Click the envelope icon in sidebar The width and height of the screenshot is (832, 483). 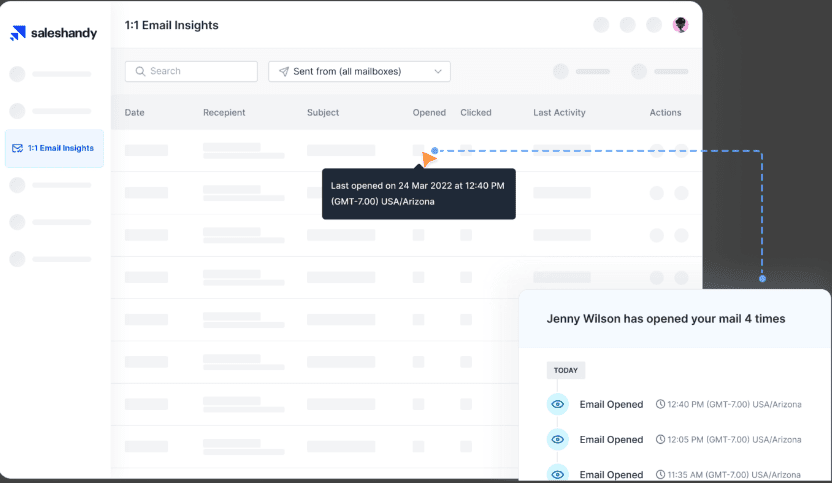[x=17, y=148]
